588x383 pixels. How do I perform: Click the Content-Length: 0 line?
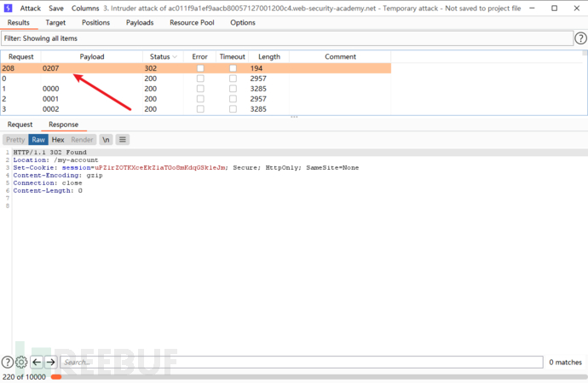pos(48,191)
